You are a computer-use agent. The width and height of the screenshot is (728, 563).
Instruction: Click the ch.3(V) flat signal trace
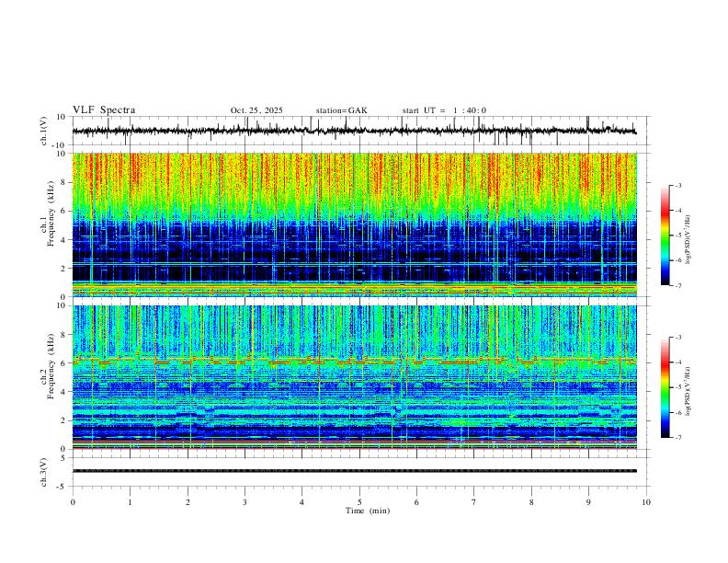(x=355, y=471)
